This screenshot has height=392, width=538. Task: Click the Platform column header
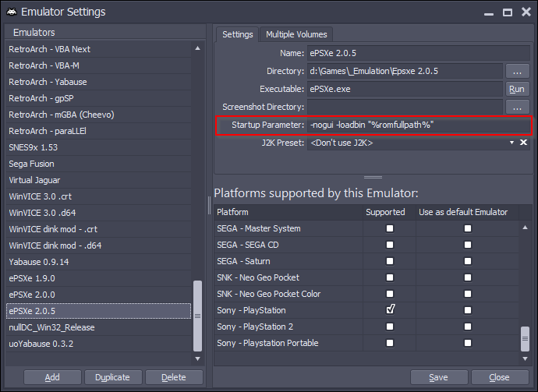click(x=288, y=212)
